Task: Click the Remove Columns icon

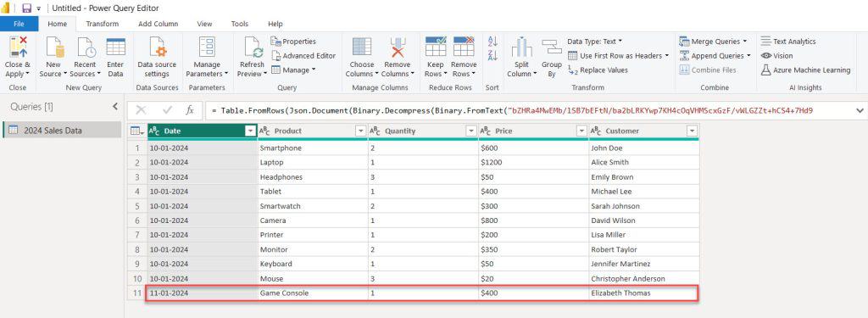Action: click(x=398, y=47)
